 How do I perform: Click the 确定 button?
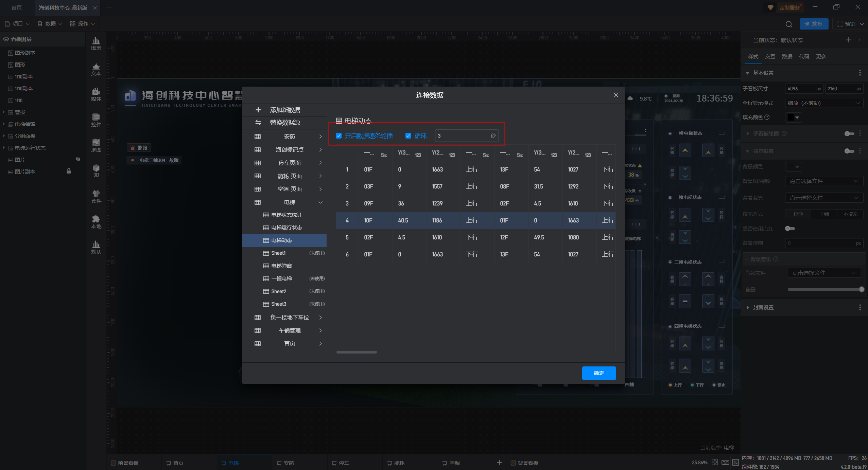point(598,373)
